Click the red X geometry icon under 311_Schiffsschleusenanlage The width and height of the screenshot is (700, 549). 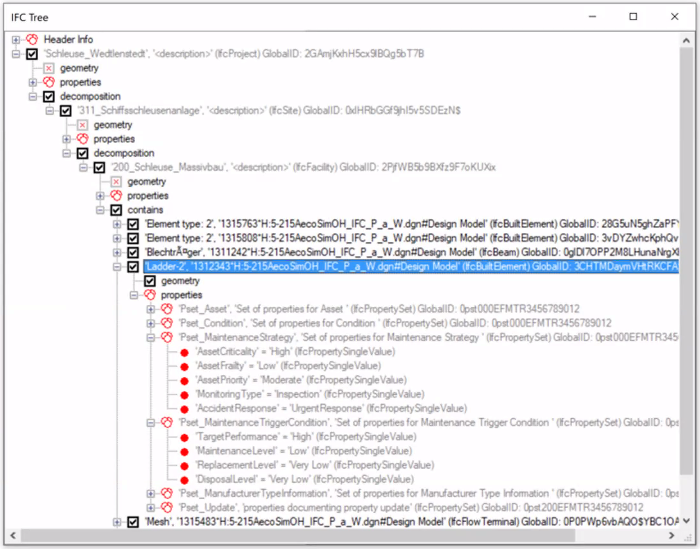pyautogui.click(x=82, y=125)
